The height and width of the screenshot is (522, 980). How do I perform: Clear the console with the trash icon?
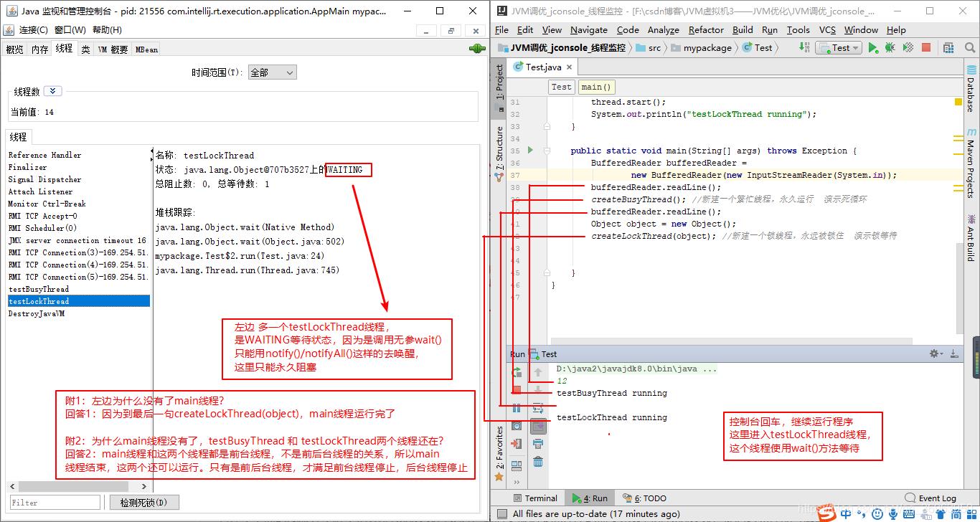pyautogui.click(x=538, y=462)
